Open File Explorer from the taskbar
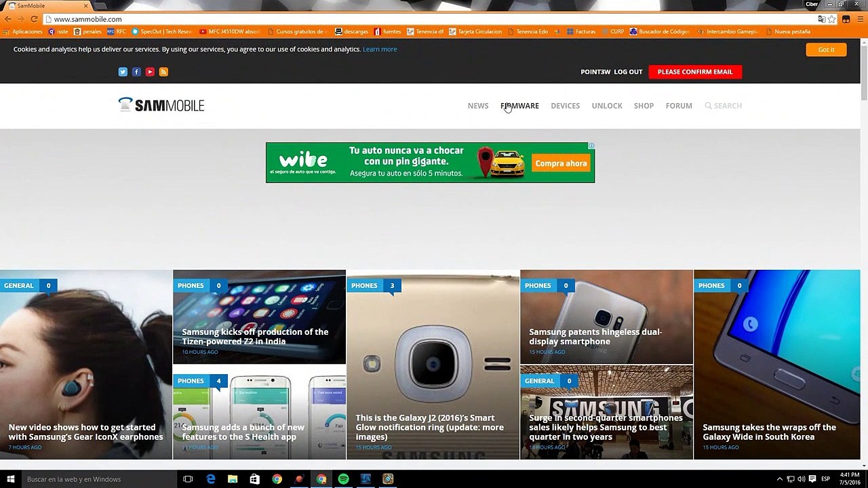Screen dimensions: 868x488 coord(233,479)
